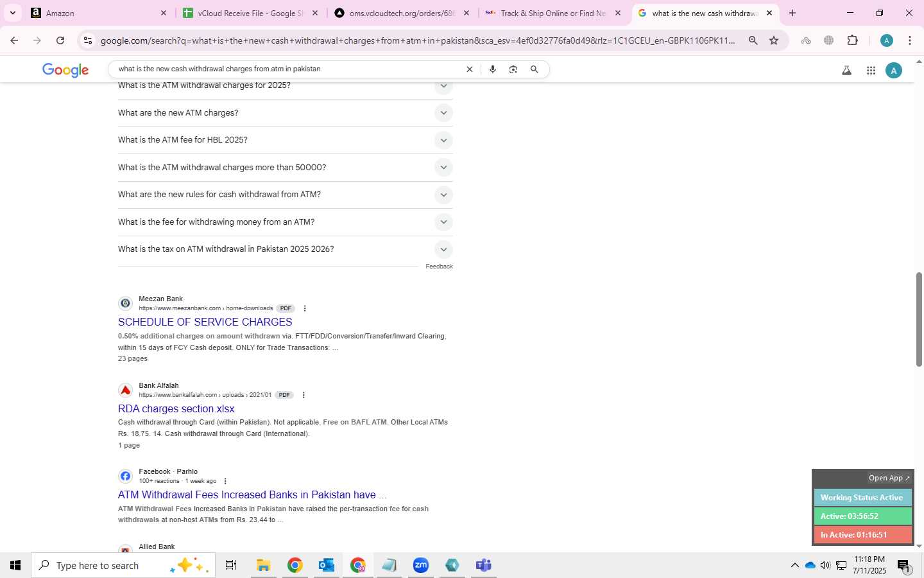Open Windows Start menu
924x578 pixels.
tap(15, 565)
